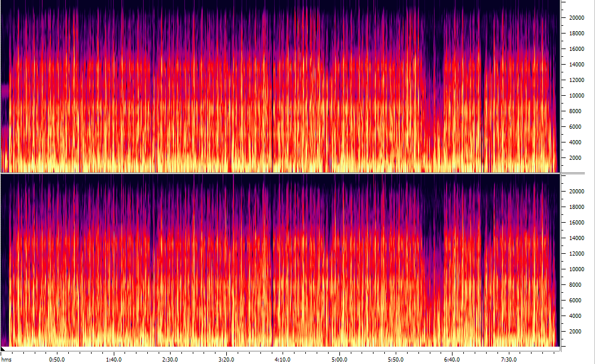Select 4000 on the upper channel frequency scale
The image size is (595, 364).
[575, 142]
